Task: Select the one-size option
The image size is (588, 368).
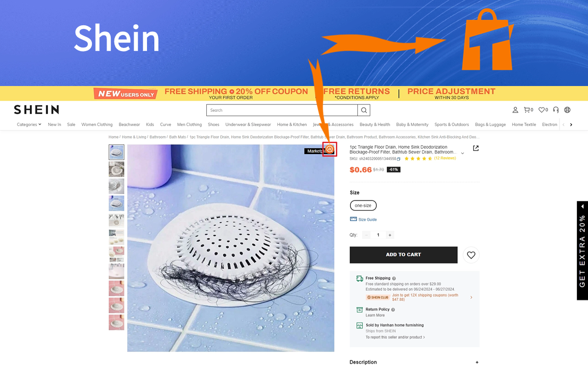Action: point(363,206)
